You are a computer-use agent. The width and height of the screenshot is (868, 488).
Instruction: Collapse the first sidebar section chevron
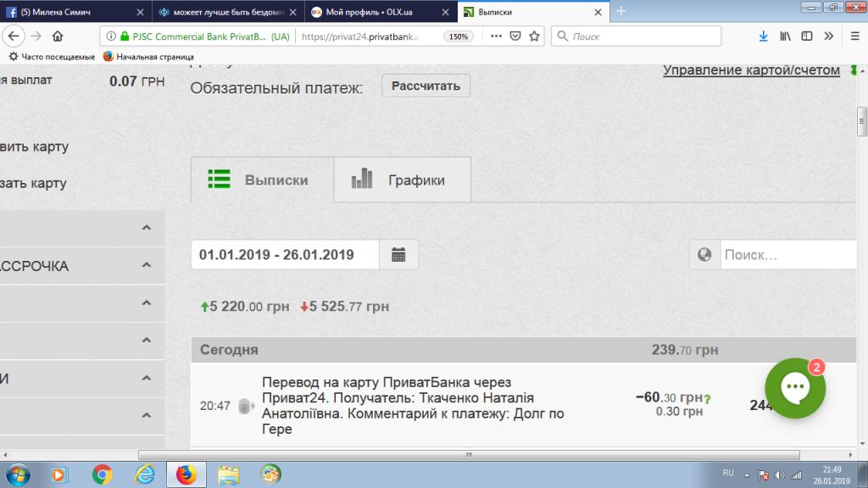(146, 227)
